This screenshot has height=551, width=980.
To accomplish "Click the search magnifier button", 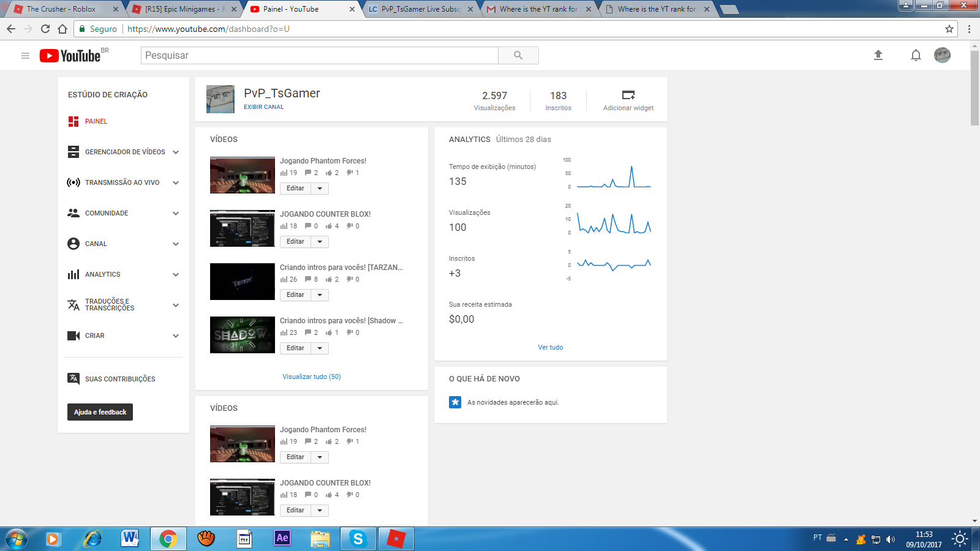I will point(518,55).
